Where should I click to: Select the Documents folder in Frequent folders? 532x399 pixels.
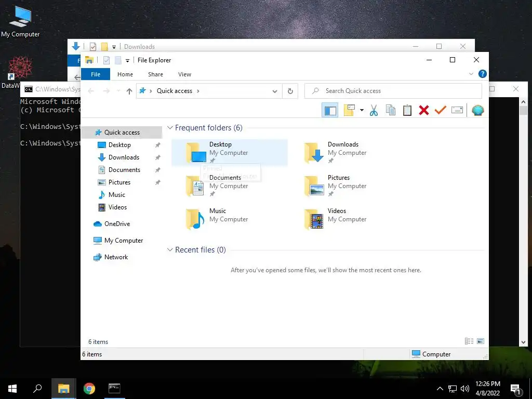pos(230,185)
